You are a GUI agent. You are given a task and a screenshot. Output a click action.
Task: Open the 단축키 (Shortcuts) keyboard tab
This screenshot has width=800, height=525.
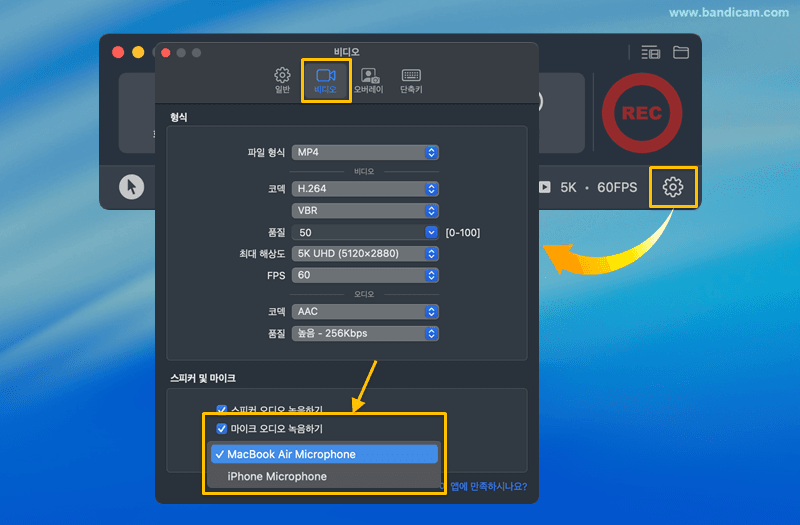pos(411,80)
